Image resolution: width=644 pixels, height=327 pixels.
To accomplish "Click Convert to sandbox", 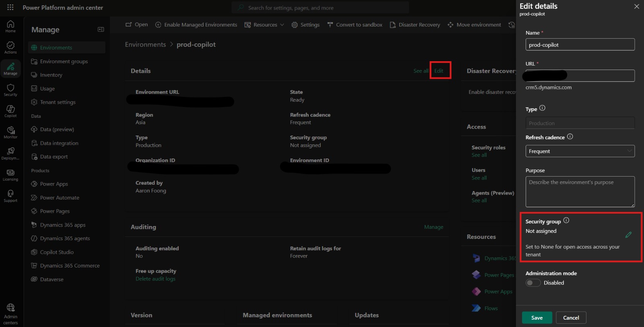I will point(355,25).
